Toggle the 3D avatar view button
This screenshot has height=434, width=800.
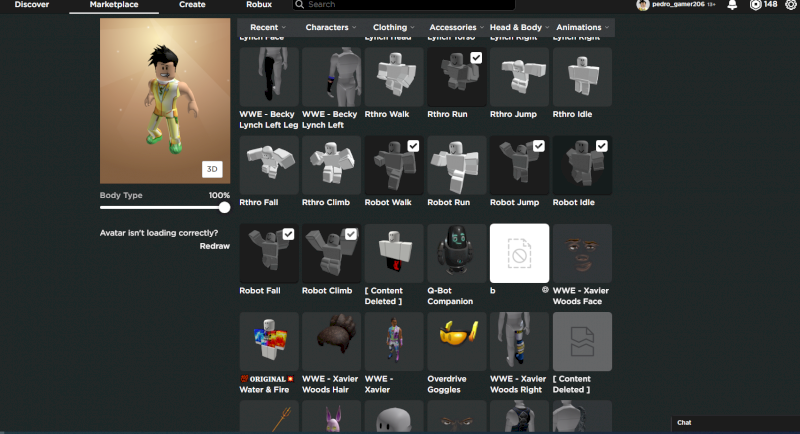click(212, 169)
